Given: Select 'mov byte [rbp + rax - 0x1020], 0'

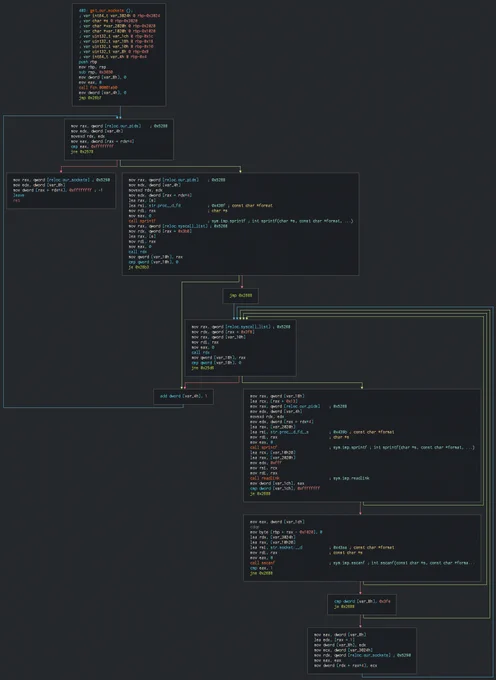Looking at the screenshot, I should [286, 532].
